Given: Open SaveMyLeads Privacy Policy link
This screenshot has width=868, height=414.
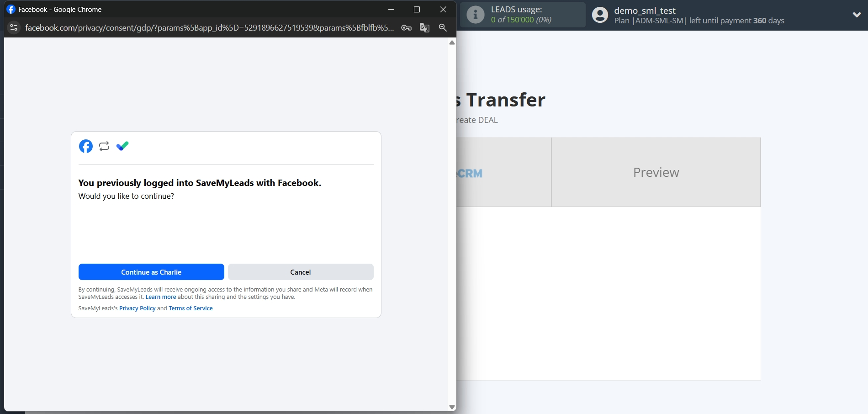Looking at the screenshot, I should [137, 308].
